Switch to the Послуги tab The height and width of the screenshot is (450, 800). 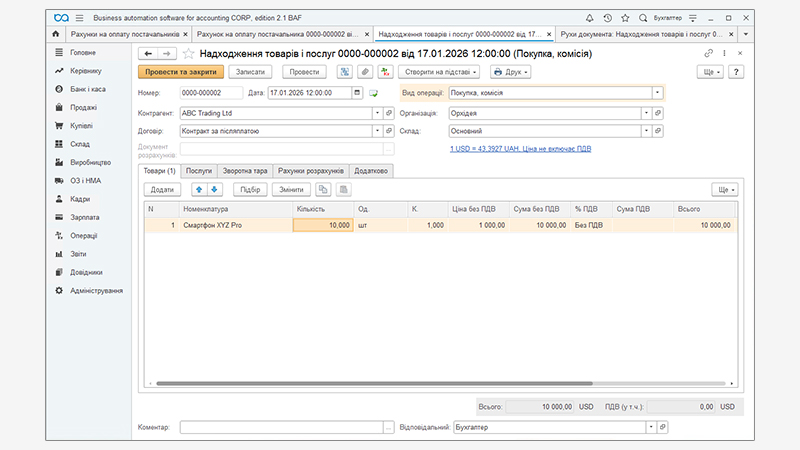tap(199, 171)
